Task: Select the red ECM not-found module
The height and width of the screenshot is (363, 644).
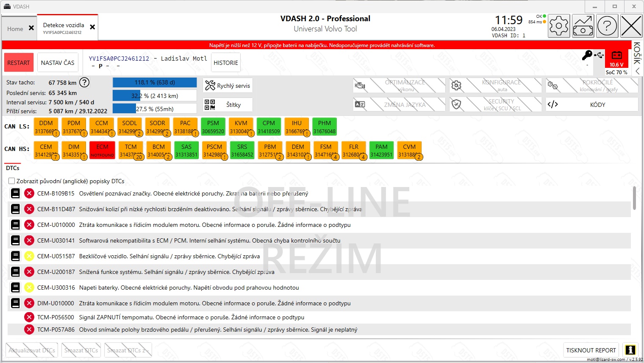Action: click(102, 151)
